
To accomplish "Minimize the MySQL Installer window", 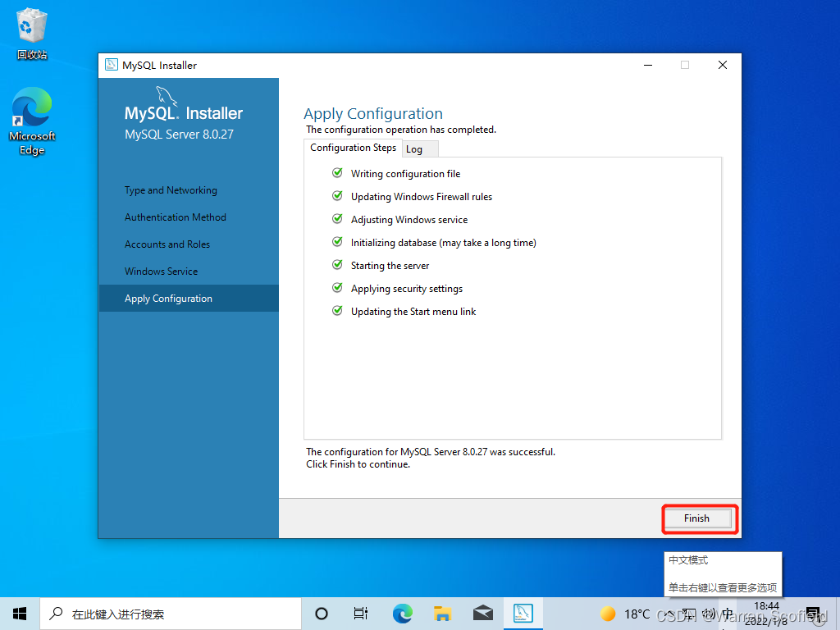I will click(x=648, y=65).
